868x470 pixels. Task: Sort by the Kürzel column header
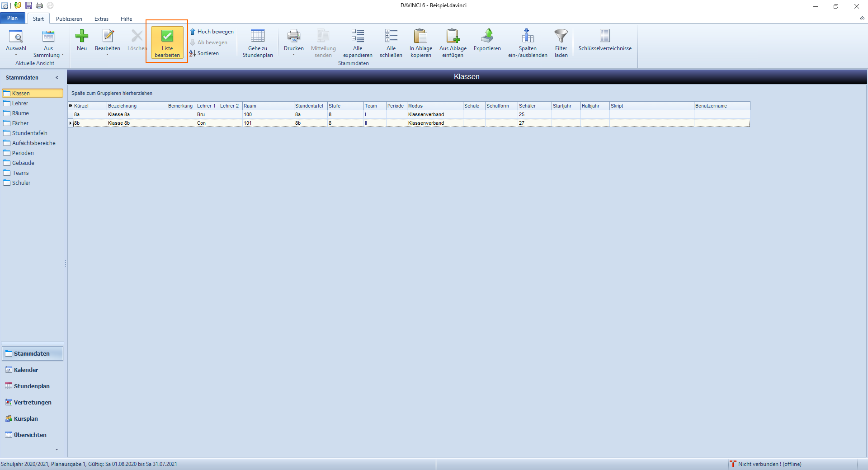tap(90, 106)
